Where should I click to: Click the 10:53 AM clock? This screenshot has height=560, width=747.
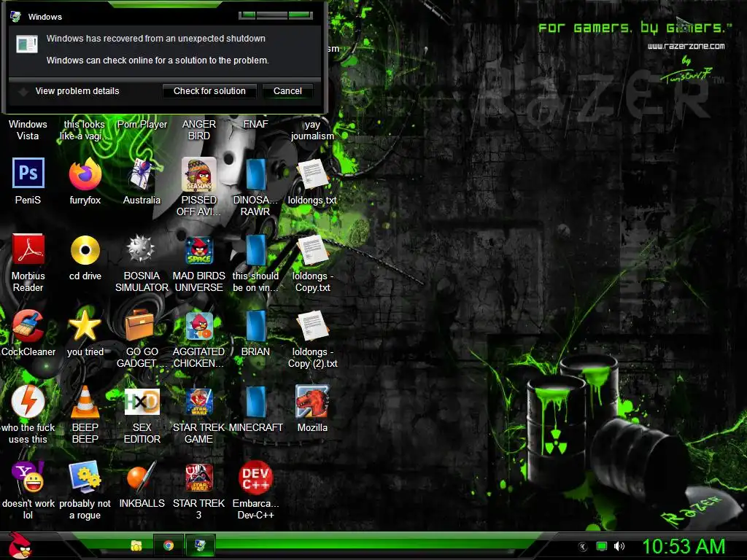[x=683, y=547]
